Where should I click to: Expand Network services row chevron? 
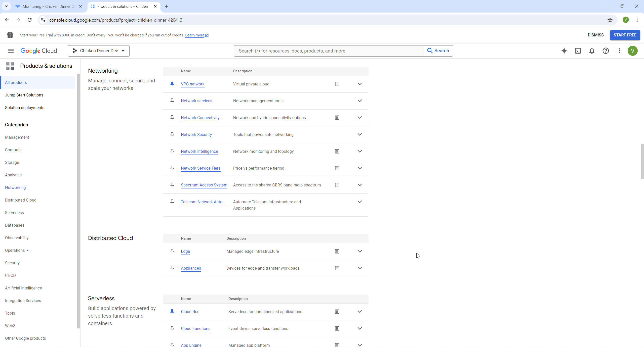(360, 101)
